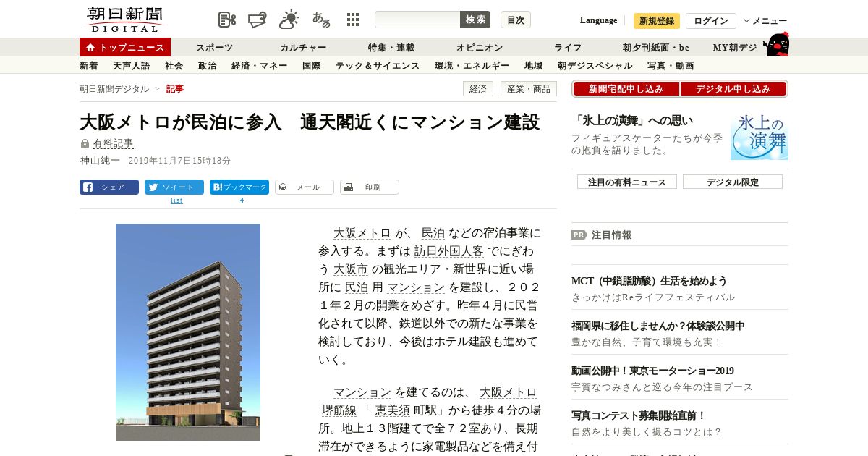Click the 産業・商品 category tag
The height and width of the screenshot is (456, 868).
pos(529,89)
